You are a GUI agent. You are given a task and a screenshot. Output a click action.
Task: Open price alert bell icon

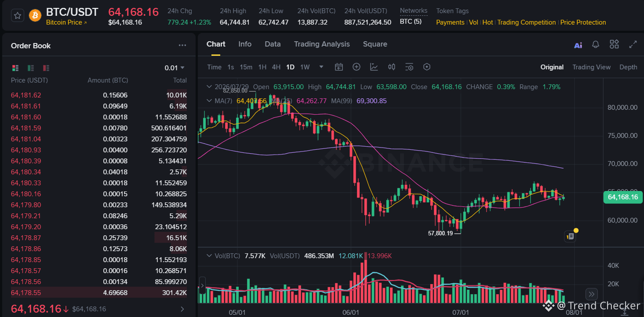596,44
